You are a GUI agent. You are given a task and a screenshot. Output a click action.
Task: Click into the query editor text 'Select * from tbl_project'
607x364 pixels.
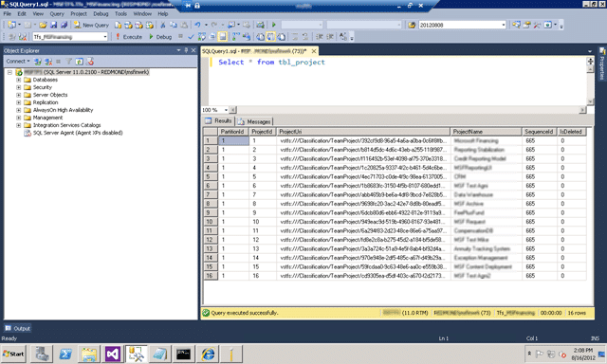click(x=272, y=62)
